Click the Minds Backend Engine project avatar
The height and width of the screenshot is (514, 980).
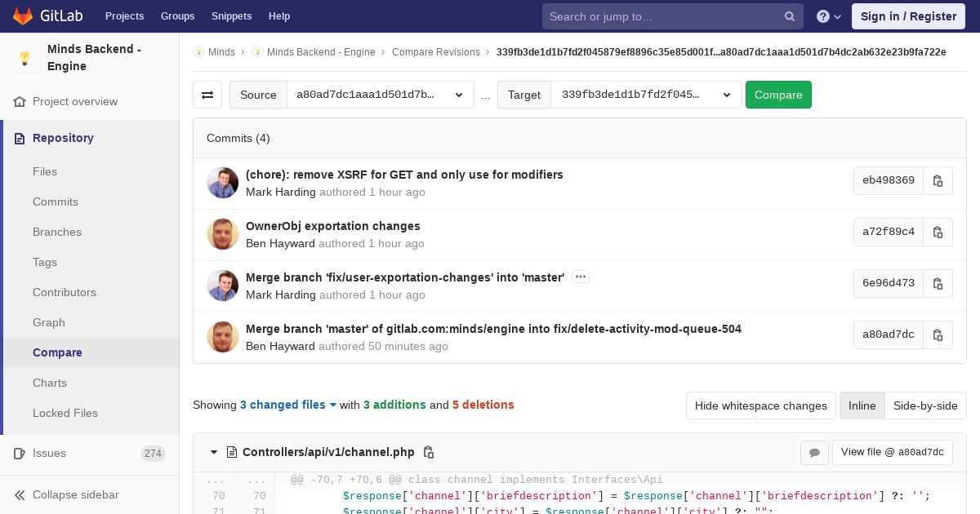(24, 58)
